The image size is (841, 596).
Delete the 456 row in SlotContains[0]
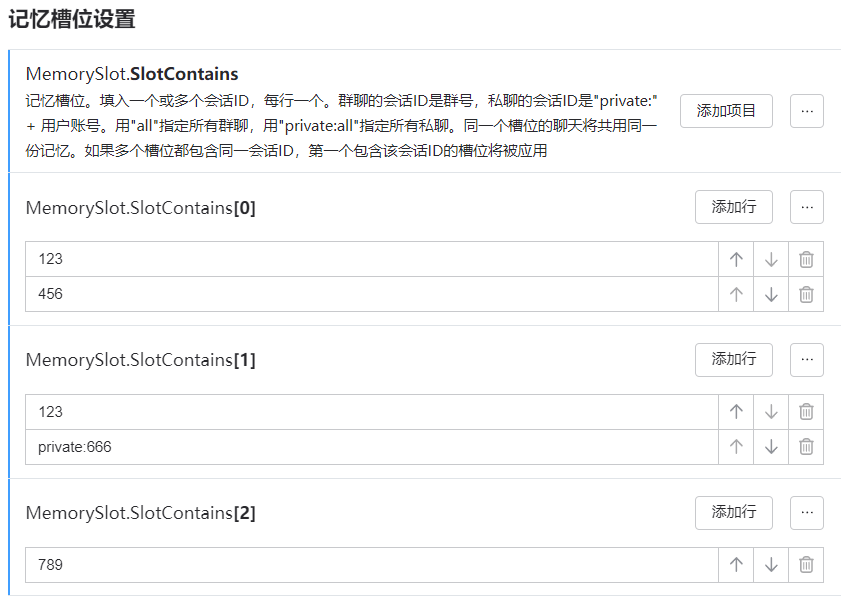click(x=806, y=294)
